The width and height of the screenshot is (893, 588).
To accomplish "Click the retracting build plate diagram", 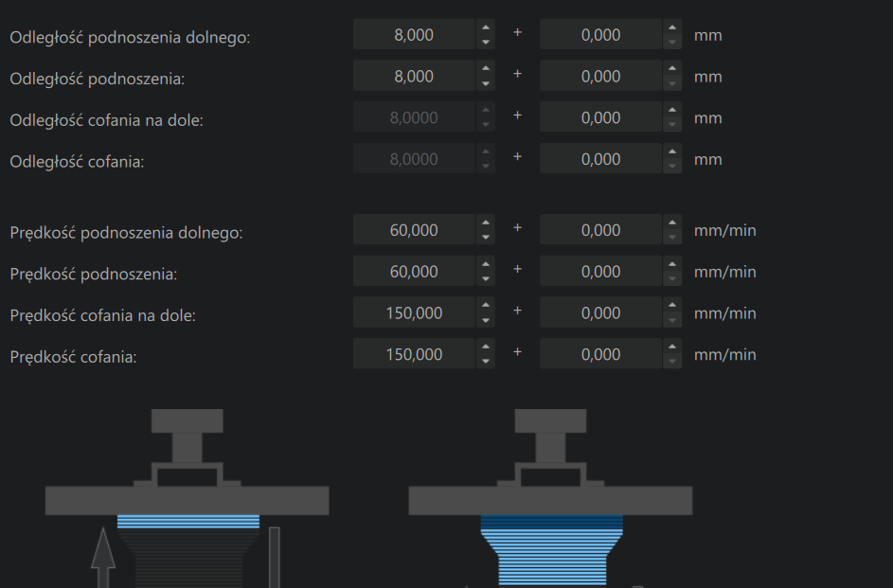I will pos(550,498).
